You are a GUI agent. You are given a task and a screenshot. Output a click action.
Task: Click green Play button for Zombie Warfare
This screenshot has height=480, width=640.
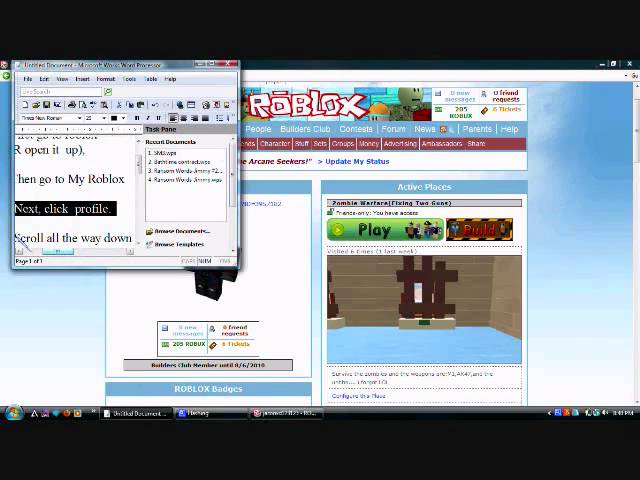click(385, 230)
